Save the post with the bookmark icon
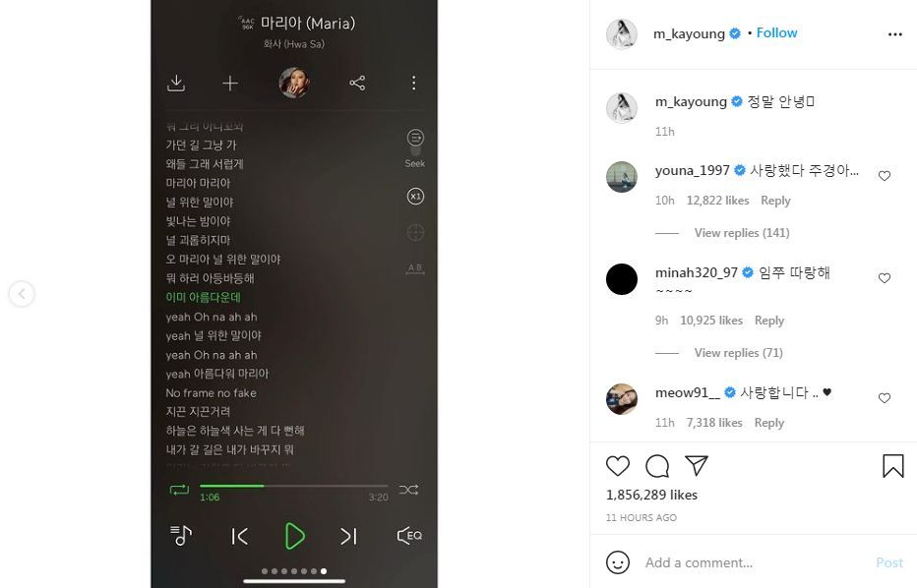Image resolution: width=917 pixels, height=588 pixels. 893,466
